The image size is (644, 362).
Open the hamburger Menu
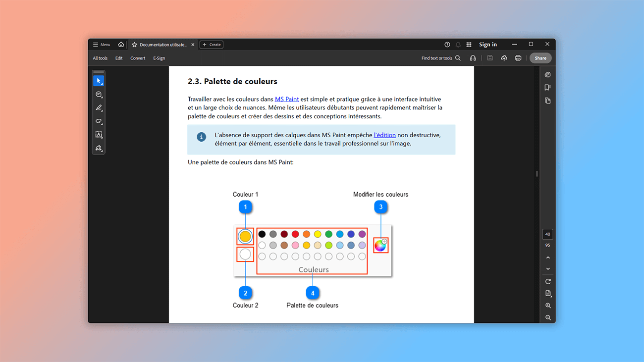point(102,45)
